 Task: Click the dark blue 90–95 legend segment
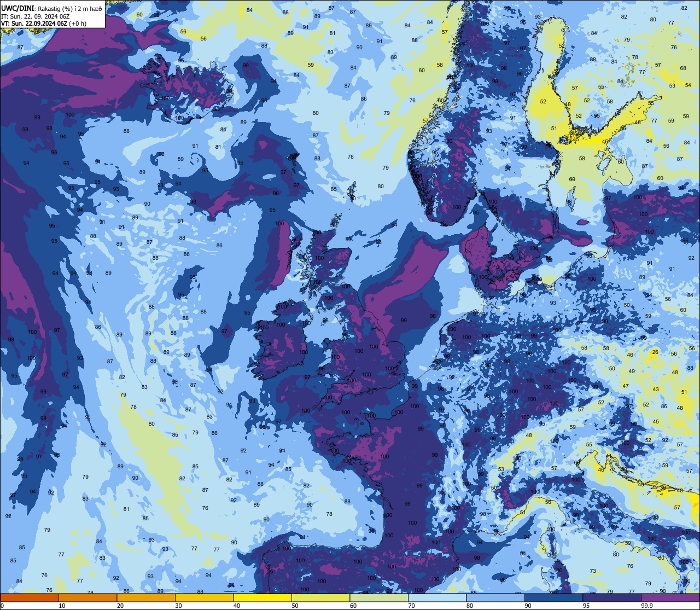click(x=553, y=598)
